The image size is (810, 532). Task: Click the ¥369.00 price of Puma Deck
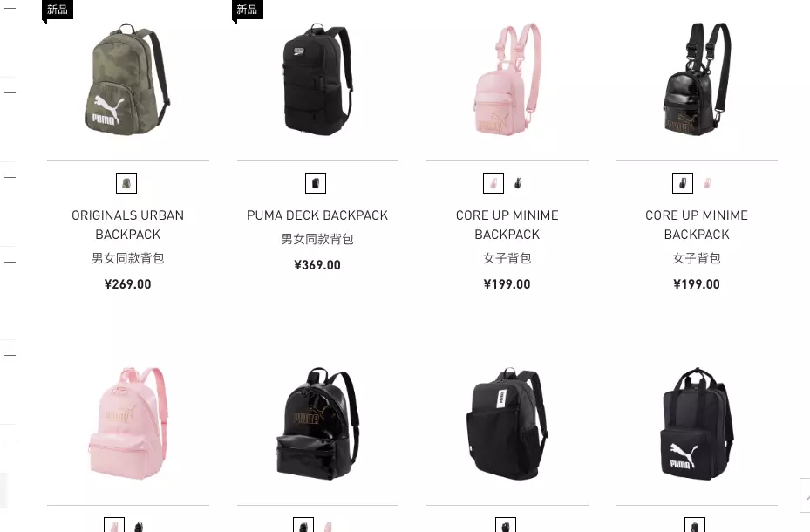[317, 265]
